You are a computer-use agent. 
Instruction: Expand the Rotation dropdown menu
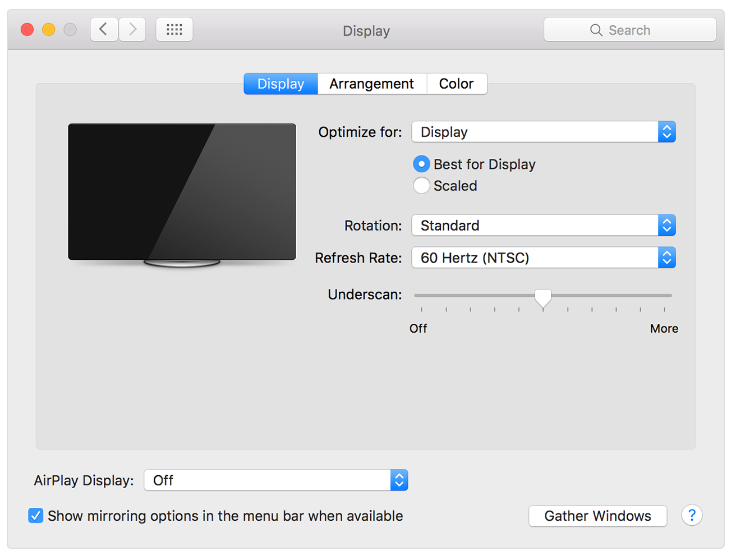(543, 226)
